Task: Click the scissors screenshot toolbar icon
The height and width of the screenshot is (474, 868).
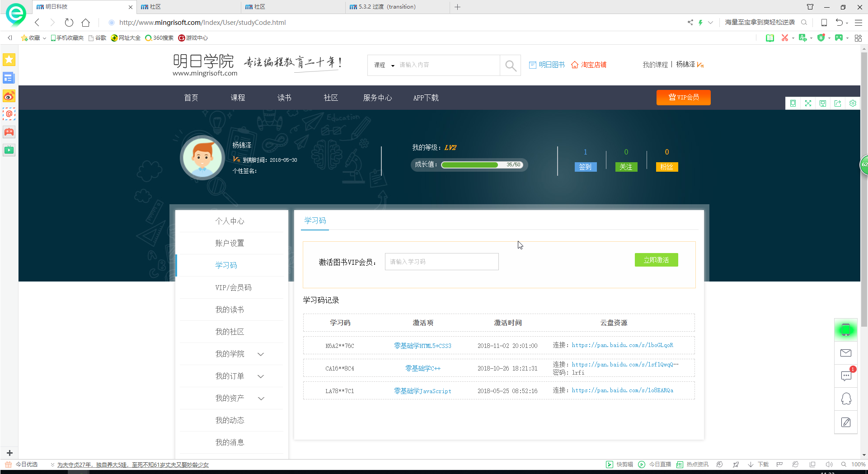Action: coord(785,38)
